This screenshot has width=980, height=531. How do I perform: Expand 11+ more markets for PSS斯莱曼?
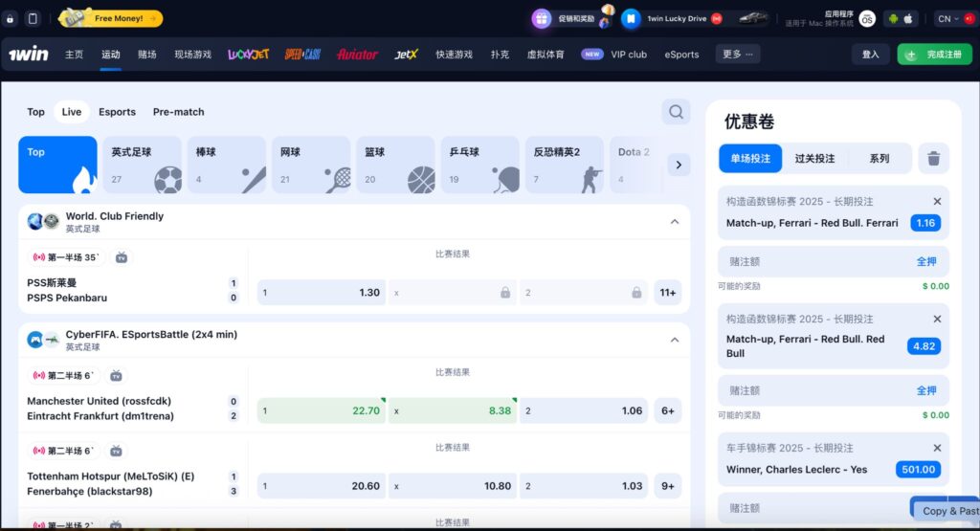click(667, 293)
